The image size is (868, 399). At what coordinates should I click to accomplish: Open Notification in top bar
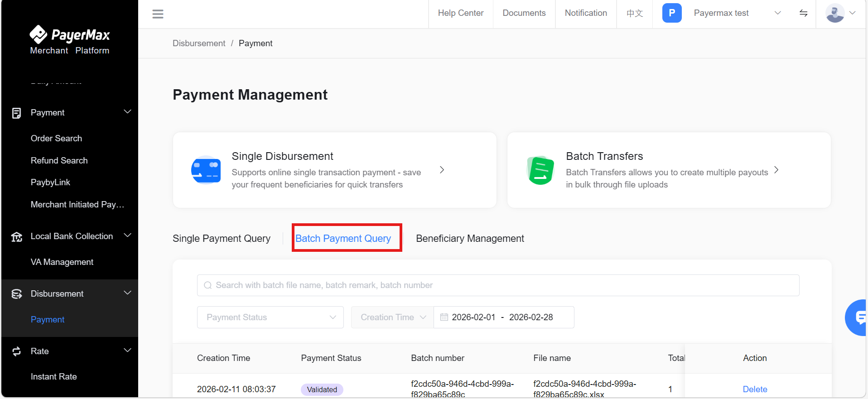point(586,13)
